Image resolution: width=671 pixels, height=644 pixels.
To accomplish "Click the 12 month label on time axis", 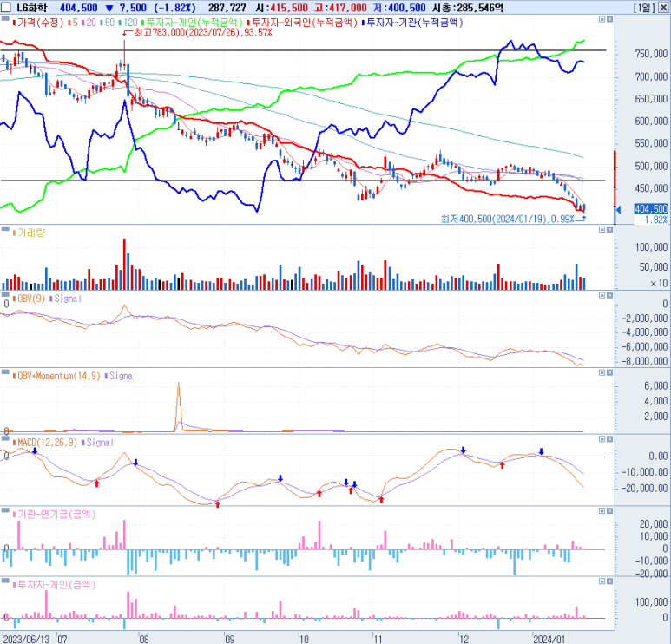I will tap(464, 639).
